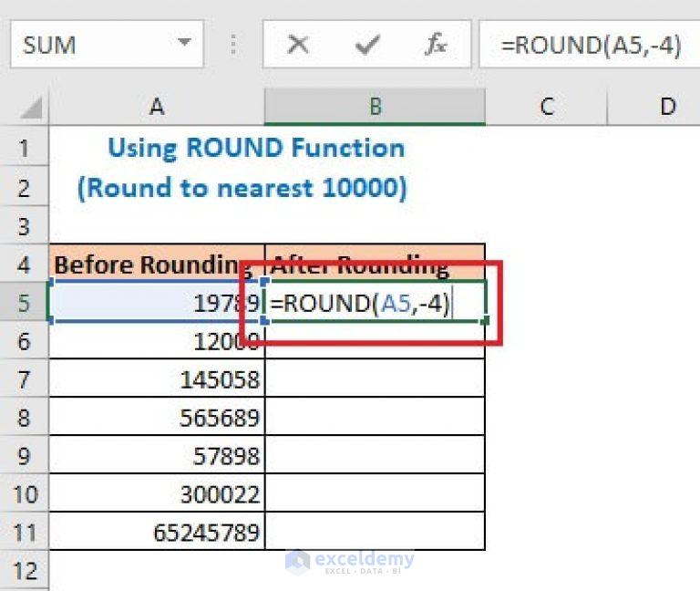Click the Select All corner triangle
Image resolution: width=700 pixels, height=591 pixels.
(31, 108)
